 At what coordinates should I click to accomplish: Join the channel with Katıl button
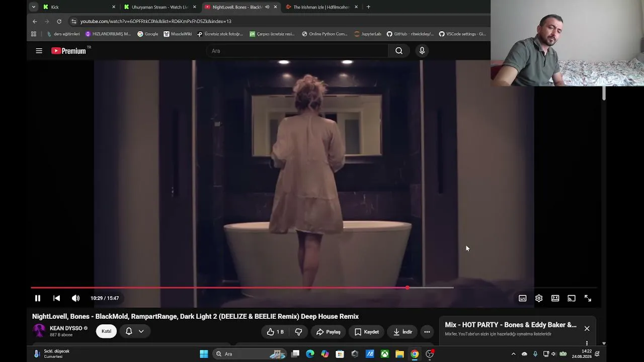[x=106, y=331]
